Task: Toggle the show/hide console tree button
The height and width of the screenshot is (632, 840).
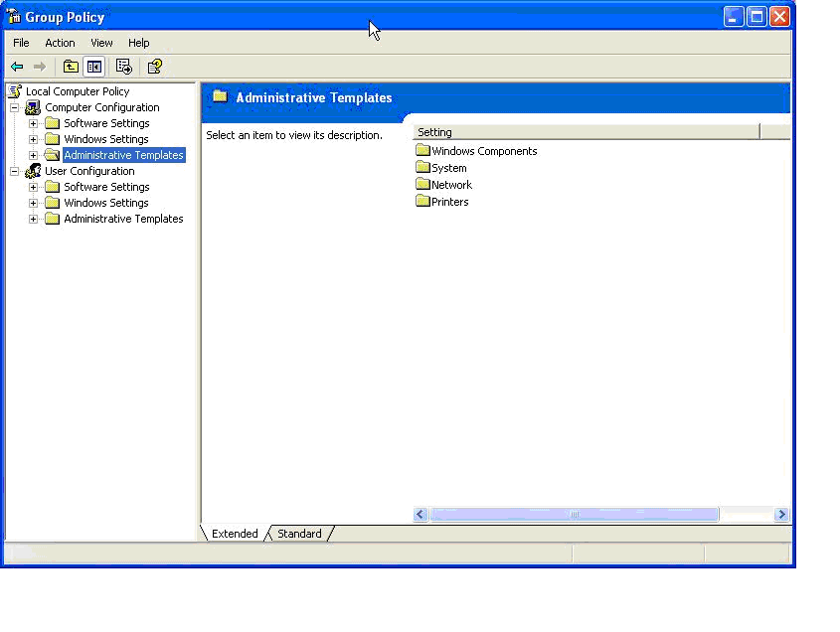Action: pyautogui.click(x=94, y=67)
